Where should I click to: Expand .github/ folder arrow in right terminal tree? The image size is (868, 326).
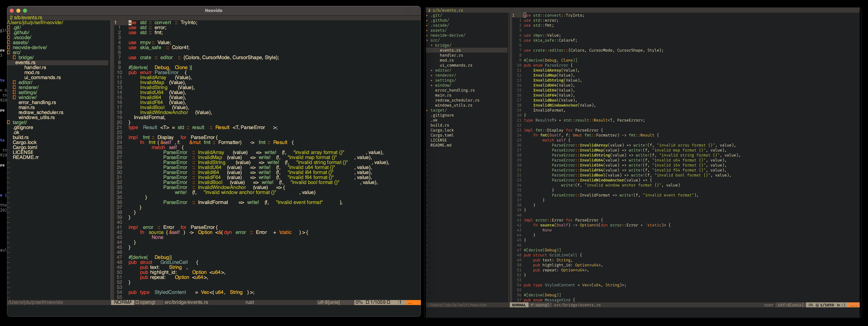pyautogui.click(x=427, y=20)
